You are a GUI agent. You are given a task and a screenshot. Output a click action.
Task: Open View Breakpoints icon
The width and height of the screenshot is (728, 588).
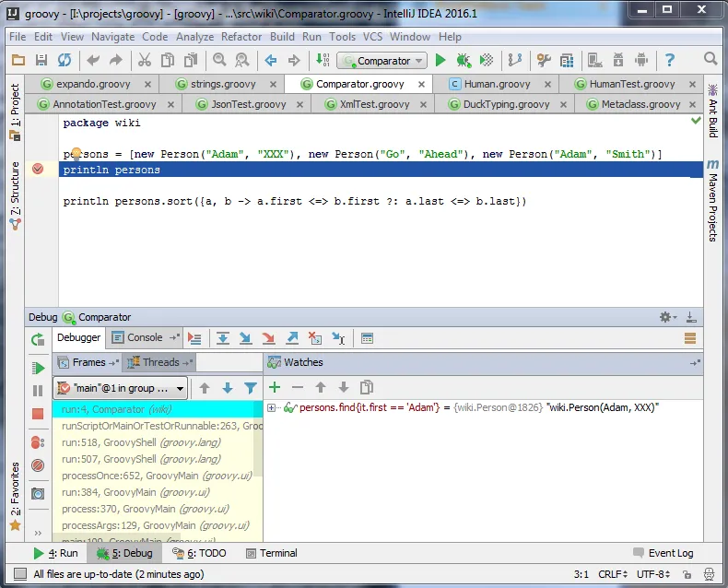point(38,442)
